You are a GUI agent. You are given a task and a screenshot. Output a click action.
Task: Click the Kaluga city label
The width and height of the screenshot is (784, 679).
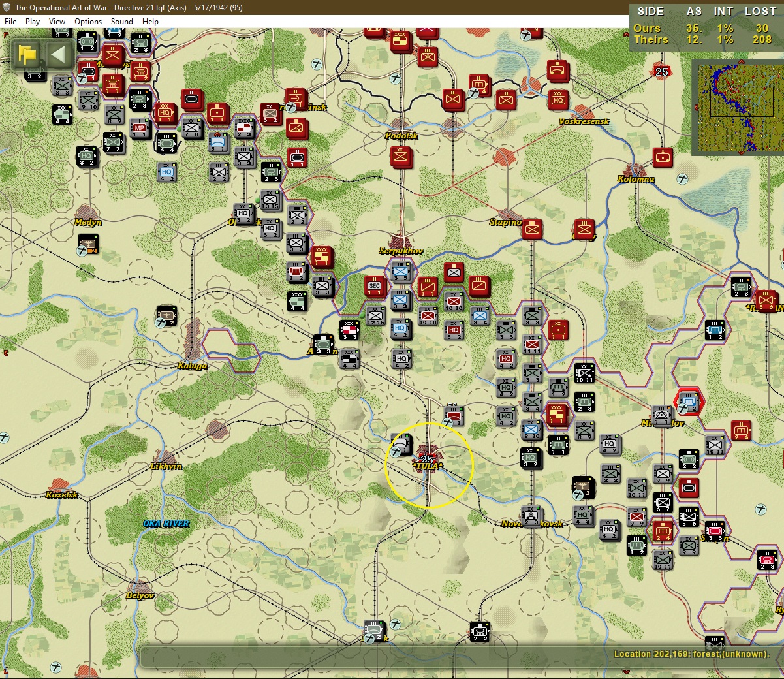(x=193, y=366)
